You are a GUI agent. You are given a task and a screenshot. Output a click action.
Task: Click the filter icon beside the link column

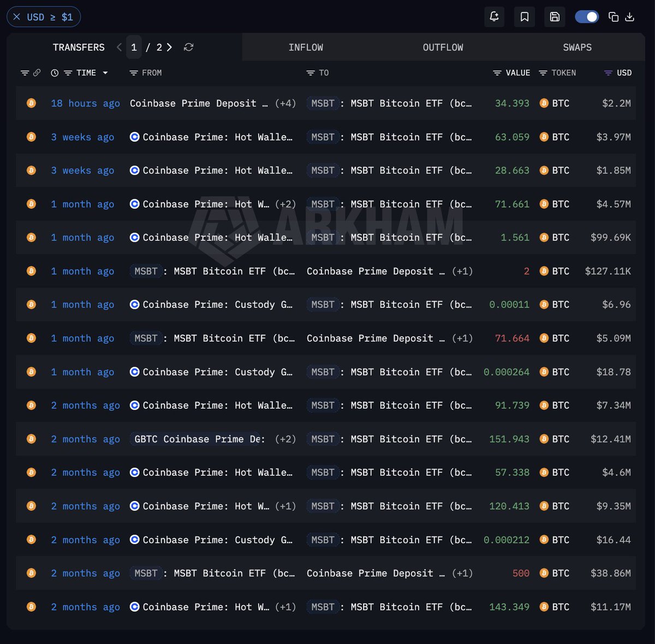pyautogui.click(x=25, y=73)
